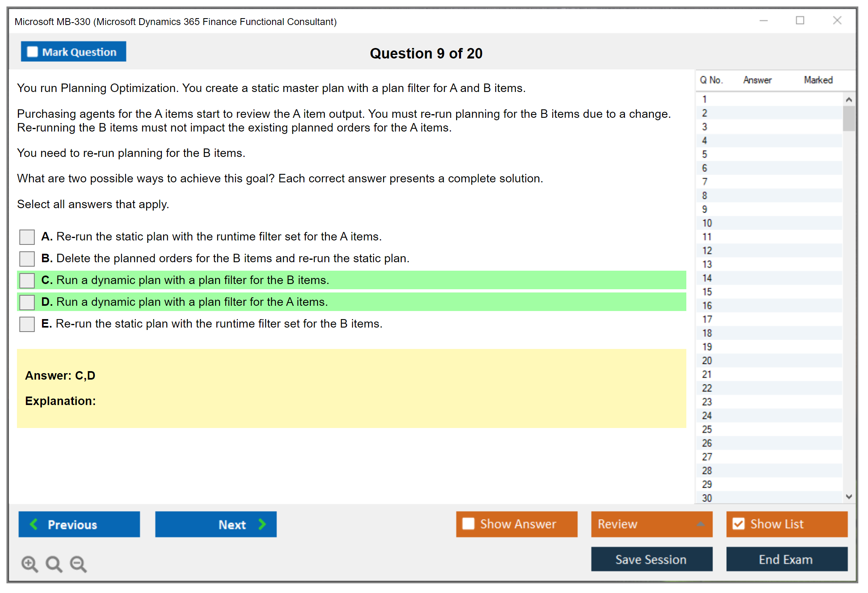
Task: Jump to question 14 in list
Action: [x=707, y=278]
